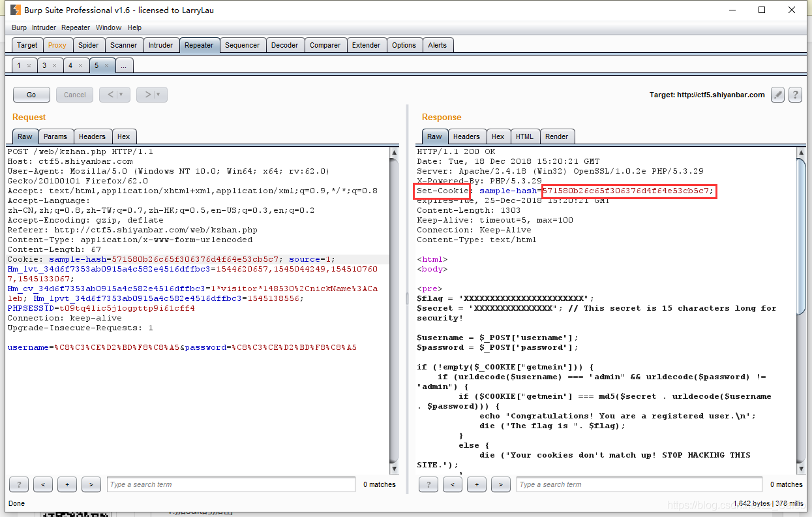The width and height of the screenshot is (812, 517).
Task: Click the Done status text
Action: pyautogui.click(x=16, y=503)
